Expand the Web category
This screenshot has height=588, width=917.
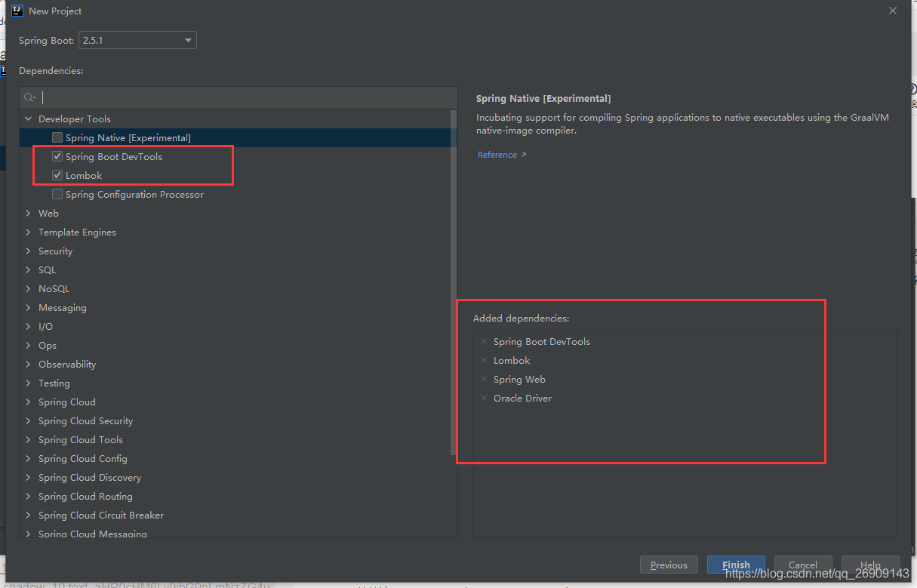pos(29,213)
